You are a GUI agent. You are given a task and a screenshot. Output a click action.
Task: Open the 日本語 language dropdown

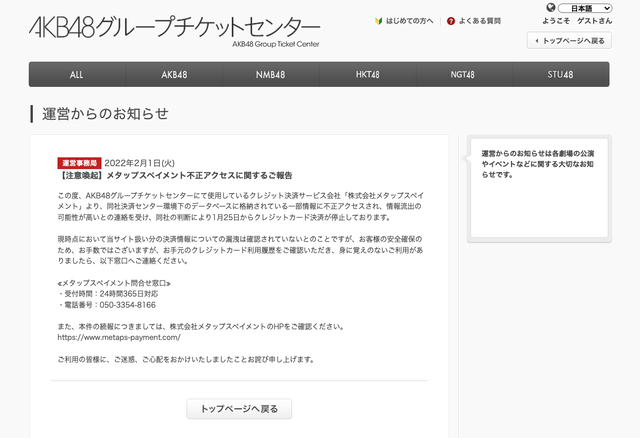click(585, 8)
